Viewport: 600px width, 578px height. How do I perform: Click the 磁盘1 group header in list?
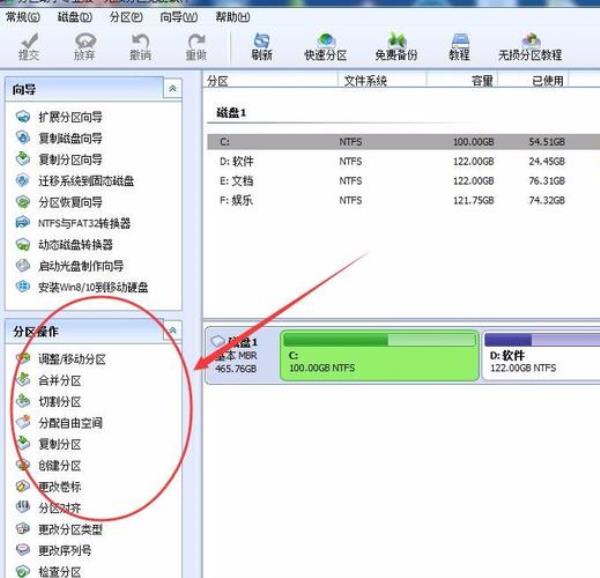click(x=232, y=113)
